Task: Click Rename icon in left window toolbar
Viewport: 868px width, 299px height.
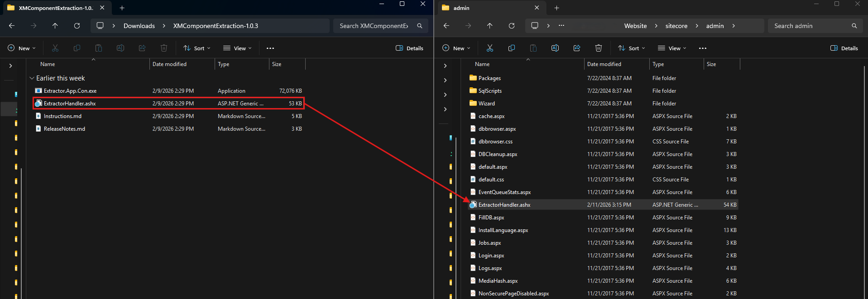Action: [x=120, y=48]
